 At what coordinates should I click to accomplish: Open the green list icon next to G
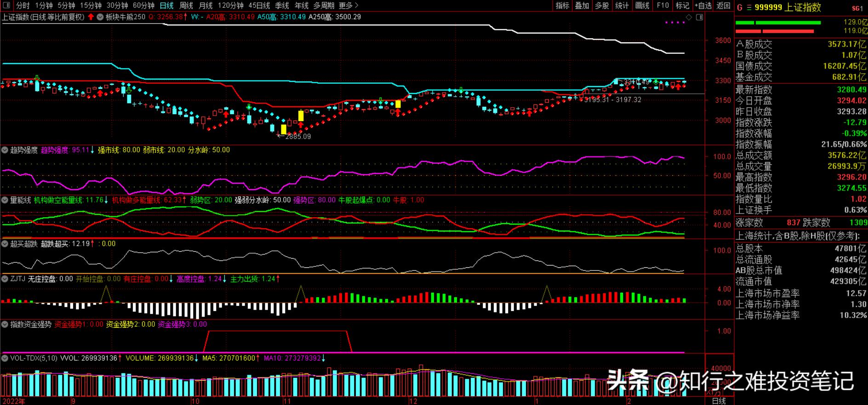(749, 7)
